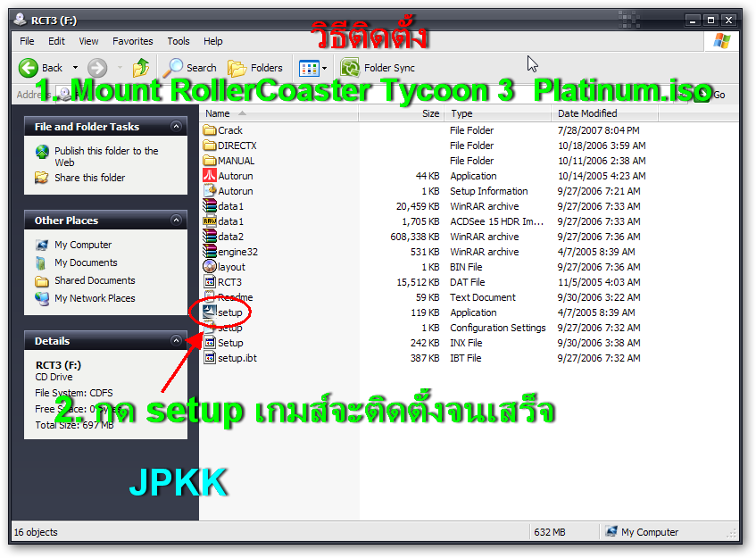Sort by the Type column header
The height and width of the screenshot is (558, 756).
click(497, 113)
